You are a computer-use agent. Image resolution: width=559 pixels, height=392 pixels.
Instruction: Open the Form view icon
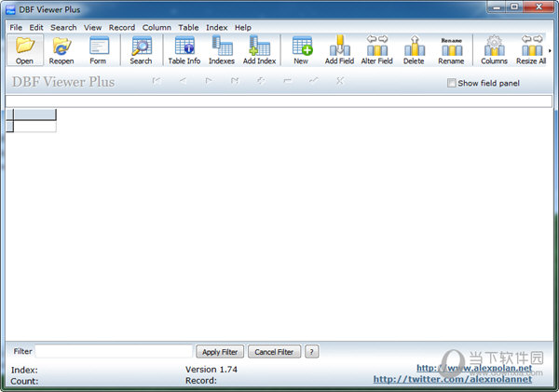point(98,50)
